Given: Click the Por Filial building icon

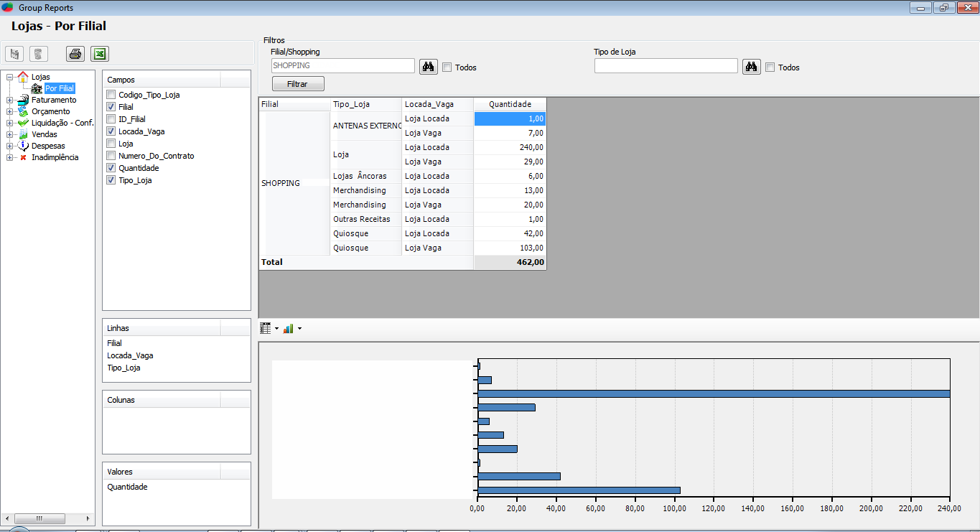Looking at the screenshot, I should 37,88.
